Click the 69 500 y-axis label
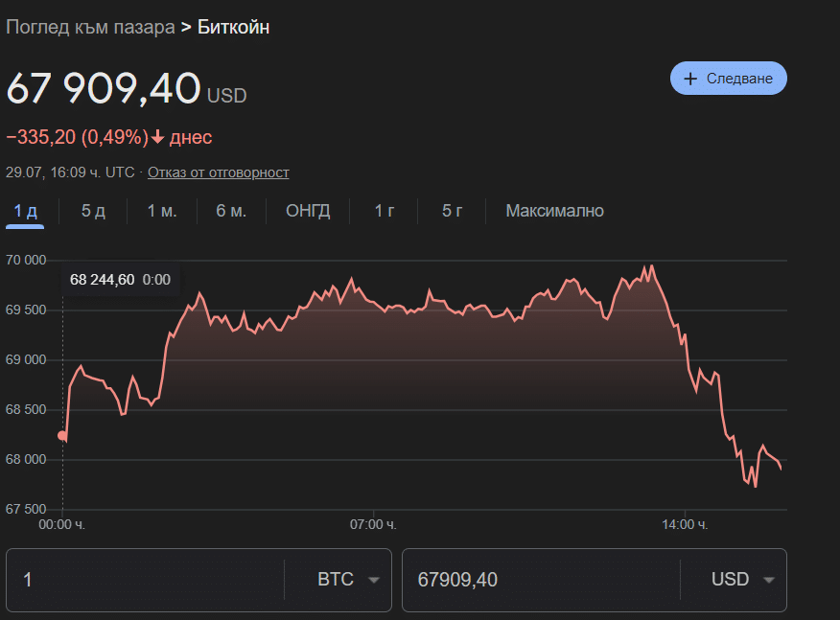Viewport: 840px width, 620px height. coord(26,310)
